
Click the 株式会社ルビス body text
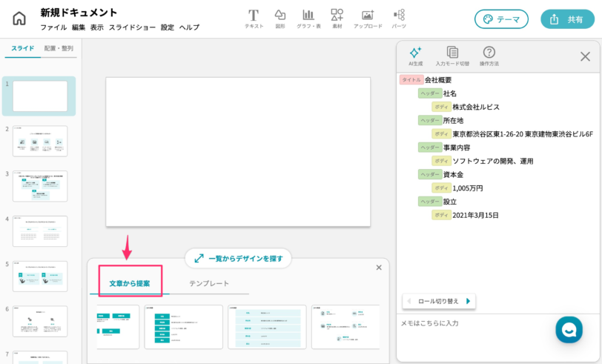coord(476,107)
